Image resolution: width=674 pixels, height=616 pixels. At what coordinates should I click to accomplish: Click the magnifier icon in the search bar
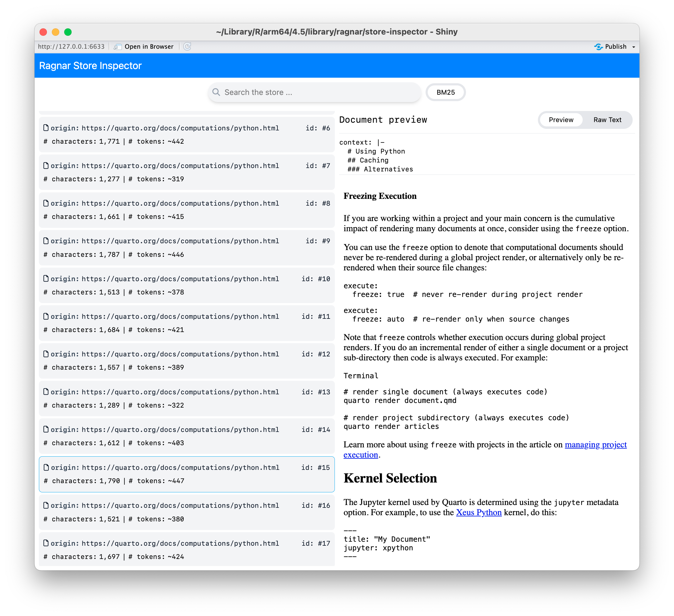click(217, 92)
